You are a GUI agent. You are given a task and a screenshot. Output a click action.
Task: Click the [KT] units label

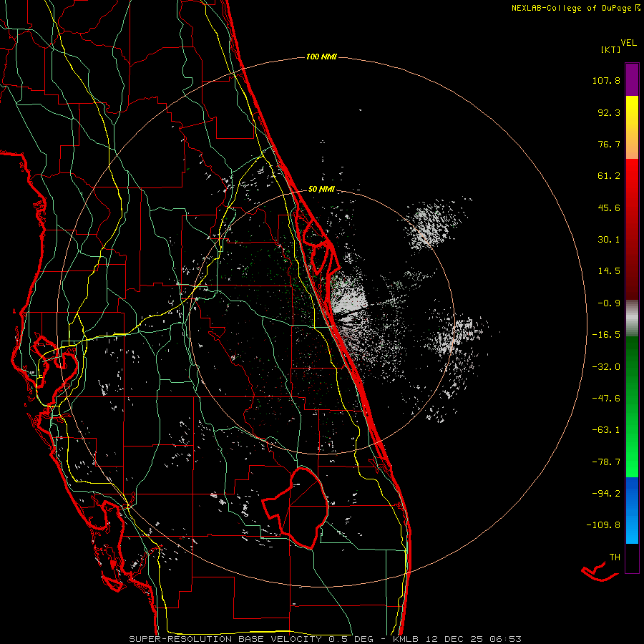click(611, 49)
